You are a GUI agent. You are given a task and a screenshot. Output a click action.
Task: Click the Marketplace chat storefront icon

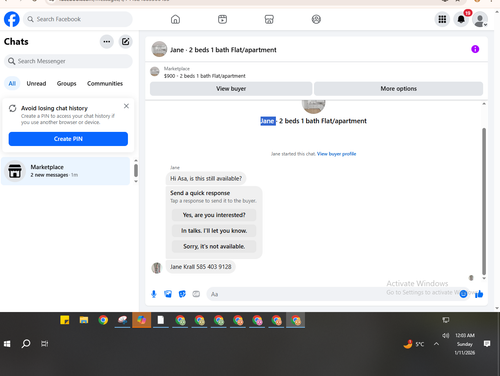15,171
